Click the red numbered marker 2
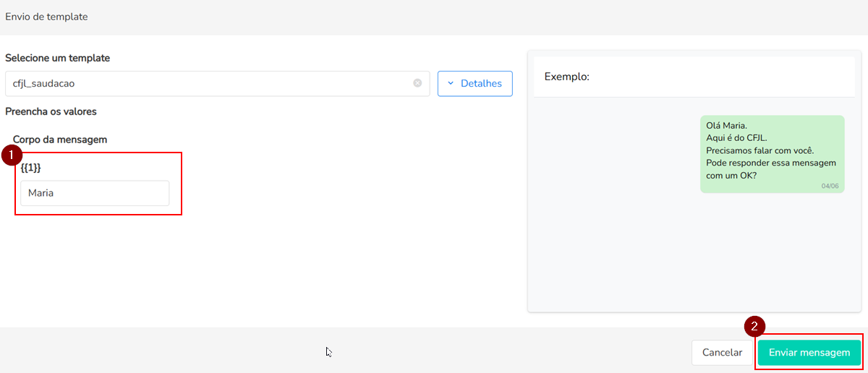The width and height of the screenshot is (868, 373). tap(754, 327)
